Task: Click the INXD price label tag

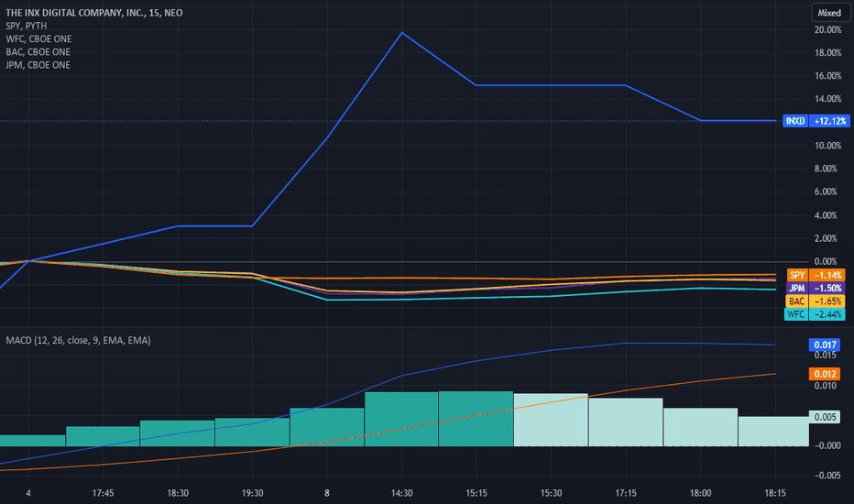Action: coord(795,121)
